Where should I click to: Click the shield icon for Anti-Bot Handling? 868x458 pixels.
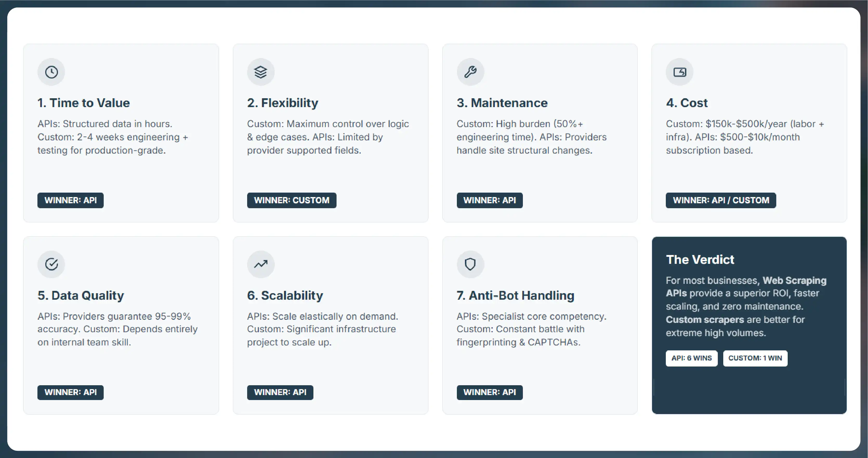point(470,264)
